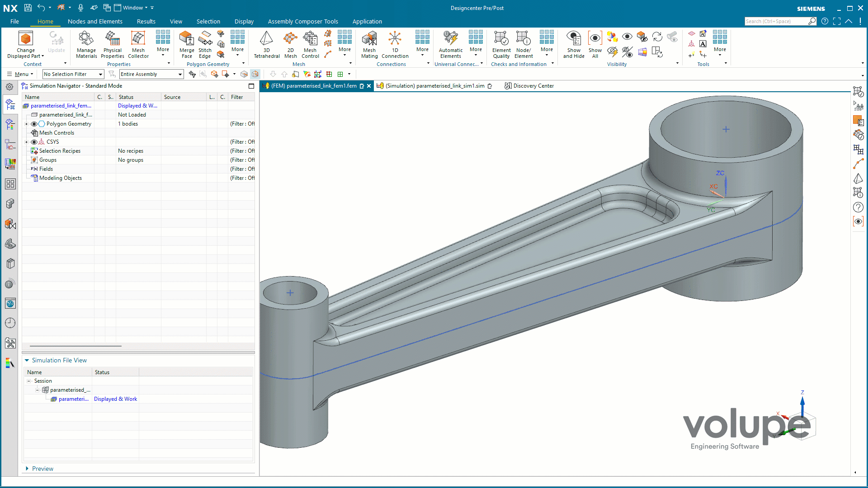Viewport: 868px width, 488px height.
Task: Open the Simulation Navigator sidebar tab
Action: coord(10,105)
